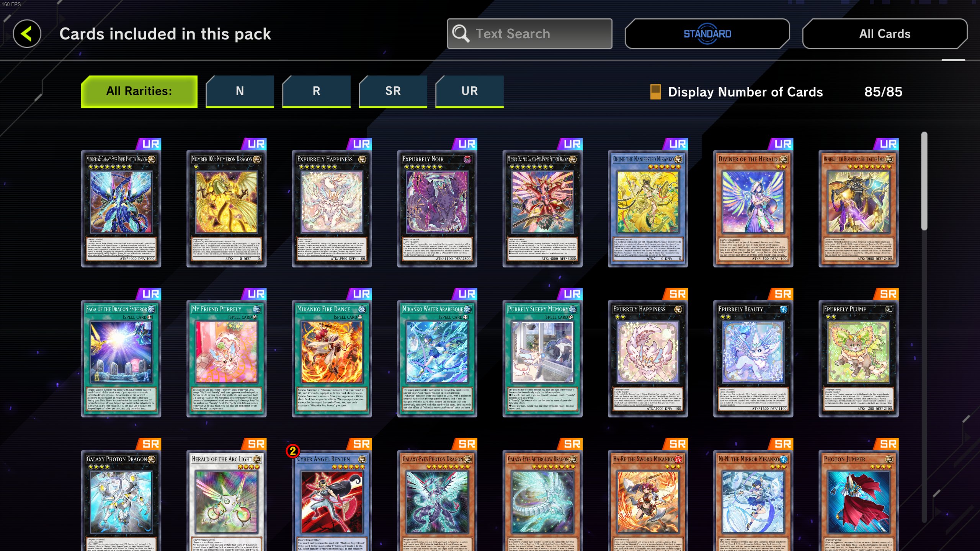This screenshot has width=980, height=551.
Task: Toggle the All Cards ownership filter
Action: tap(885, 34)
